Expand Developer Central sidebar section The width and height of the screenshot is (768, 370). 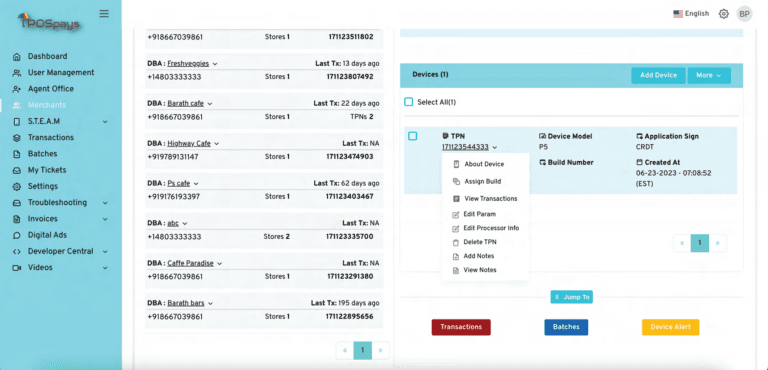pos(105,251)
